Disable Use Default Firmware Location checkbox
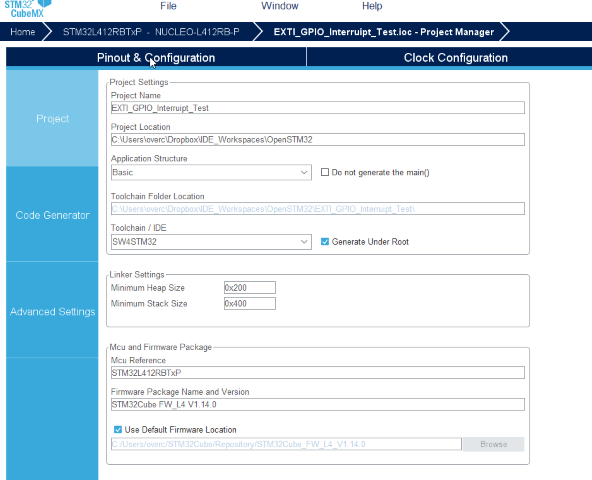The width and height of the screenshot is (592, 480). pos(118,429)
